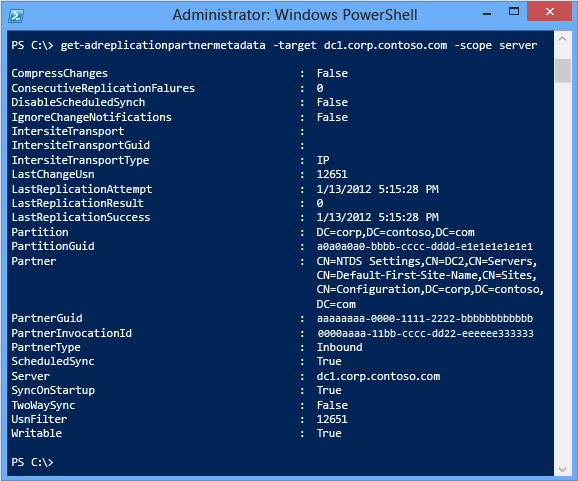Minimize the PowerShell window
The image size is (578, 481).
487,14
